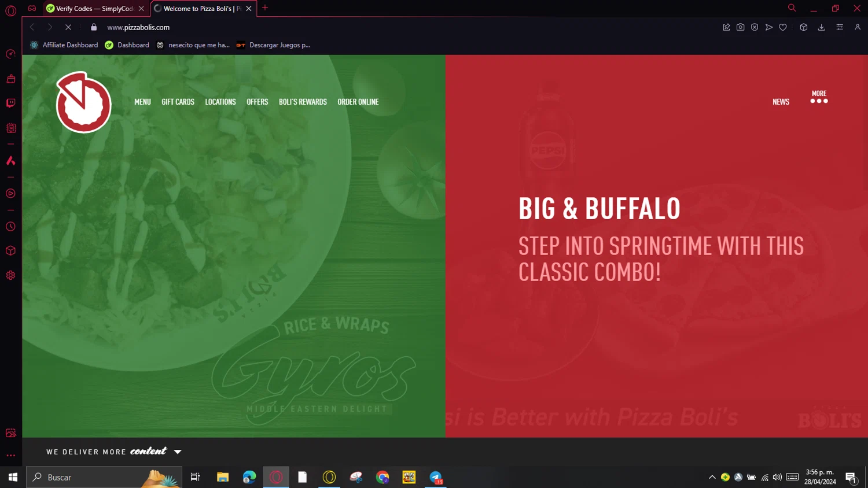Open the profile account icon
The width and height of the screenshot is (868, 488).
858,27
